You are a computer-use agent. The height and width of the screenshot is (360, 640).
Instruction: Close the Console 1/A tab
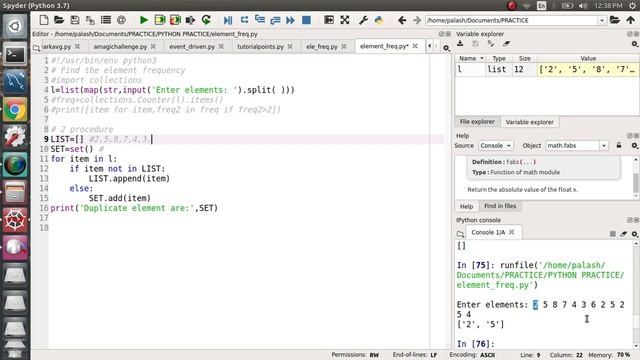tap(511, 232)
